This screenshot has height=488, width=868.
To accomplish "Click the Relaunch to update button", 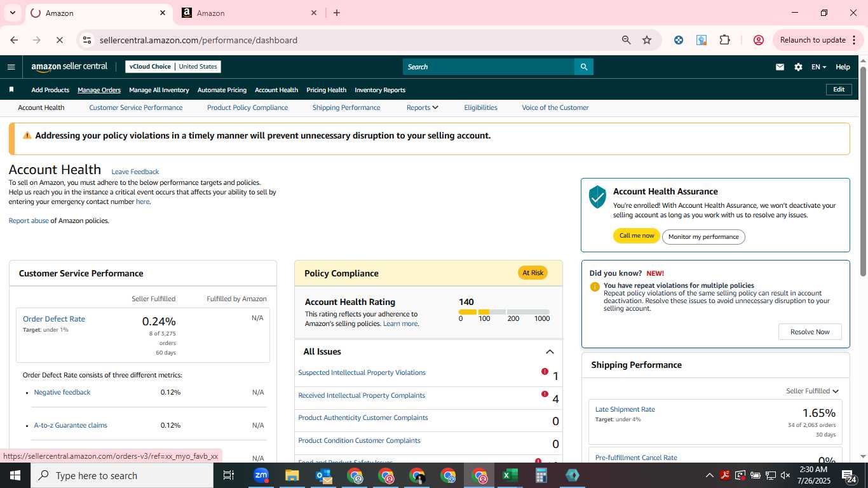I will (817, 40).
